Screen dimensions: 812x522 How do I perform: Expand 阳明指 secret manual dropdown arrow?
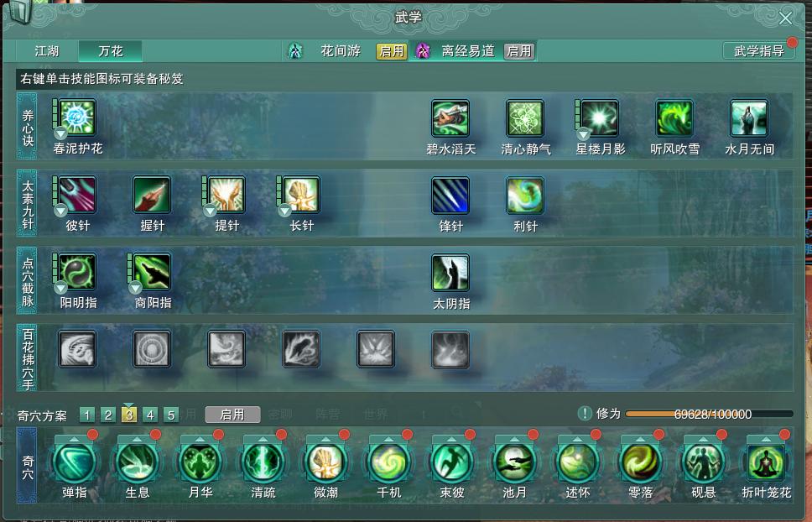(60, 287)
